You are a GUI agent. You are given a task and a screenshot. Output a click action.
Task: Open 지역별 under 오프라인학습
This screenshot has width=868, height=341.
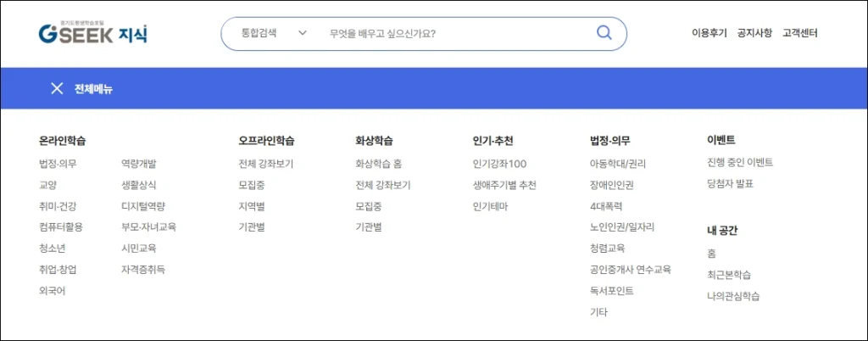(252, 205)
